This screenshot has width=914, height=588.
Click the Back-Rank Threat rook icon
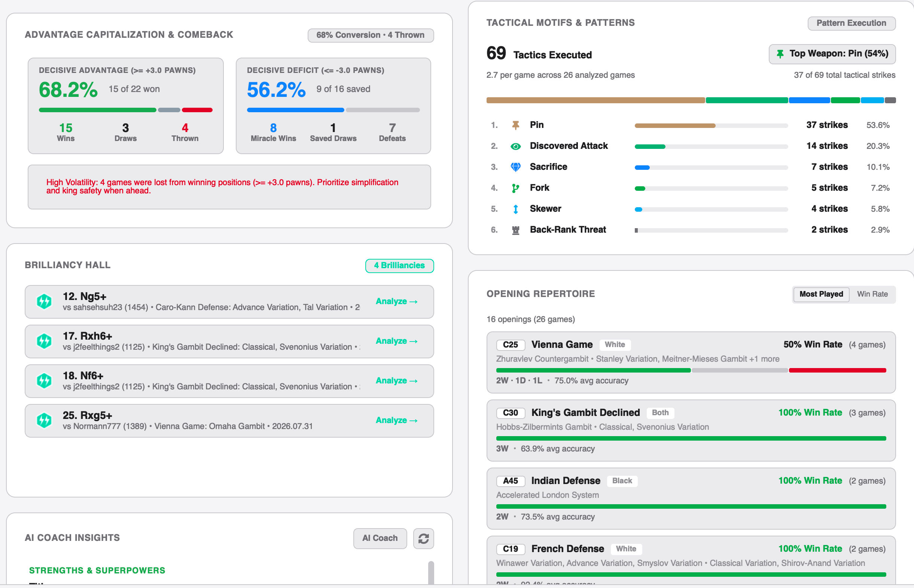point(516,230)
